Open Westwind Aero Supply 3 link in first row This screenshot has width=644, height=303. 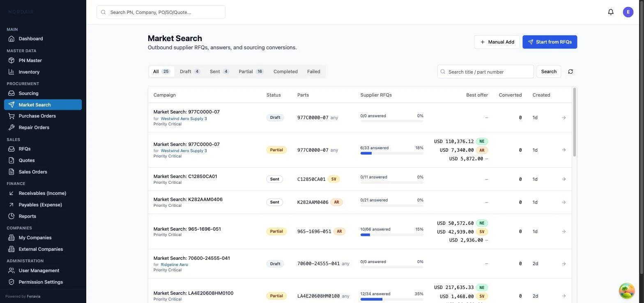tap(184, 118)
